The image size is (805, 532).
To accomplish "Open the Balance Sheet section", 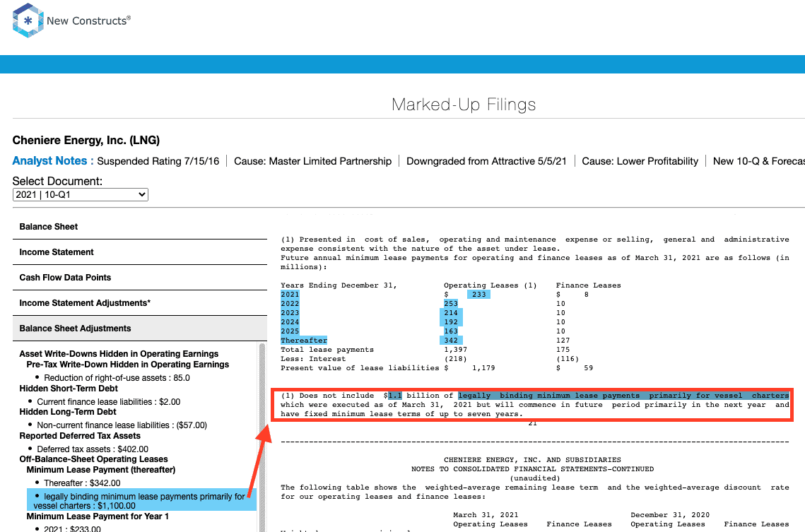I will click(x=140, y=227).
